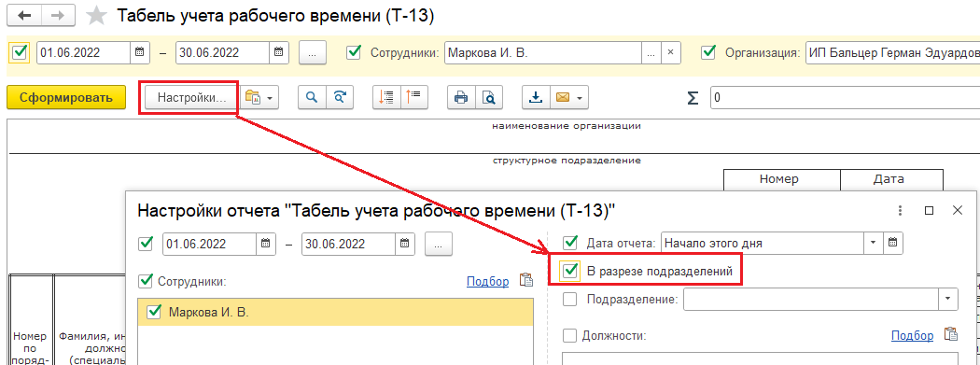Toggle the period checkbox in settings dialog
This screenshot has width=980, height=365.
[x=146, y=244]
